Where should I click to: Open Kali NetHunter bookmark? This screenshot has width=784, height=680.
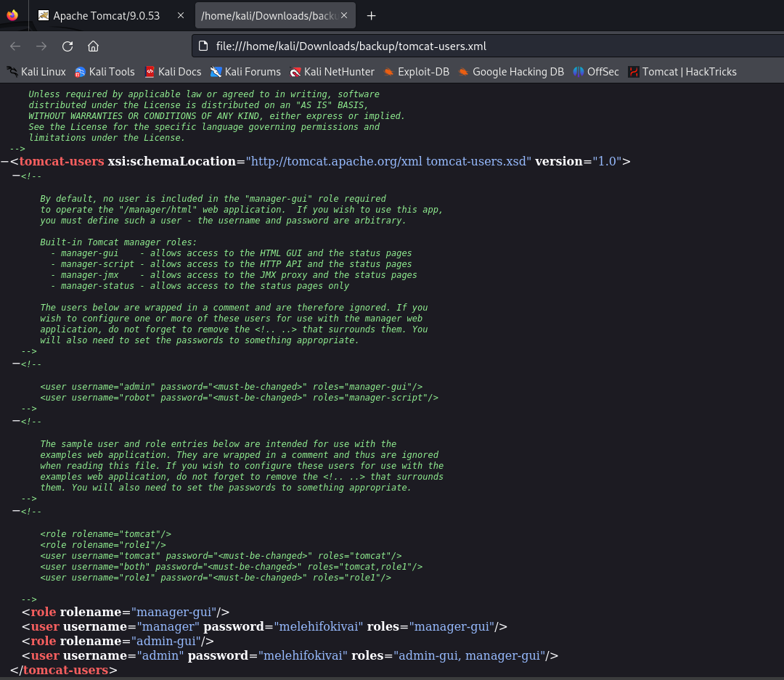coord(332,72)
